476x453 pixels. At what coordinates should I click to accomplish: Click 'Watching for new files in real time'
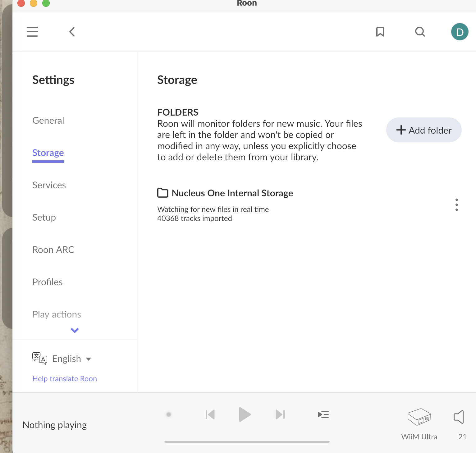click(213, 209)
